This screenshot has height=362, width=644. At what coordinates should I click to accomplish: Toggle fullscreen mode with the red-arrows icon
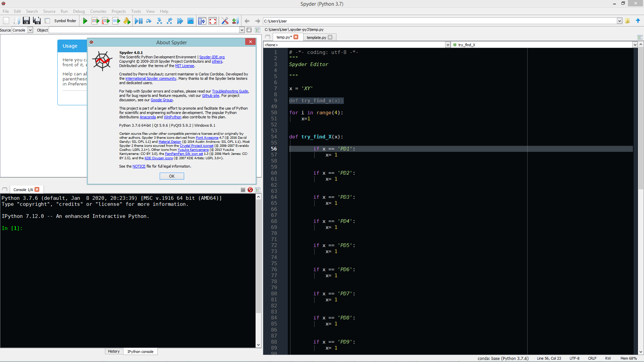[x=213, y=21]
